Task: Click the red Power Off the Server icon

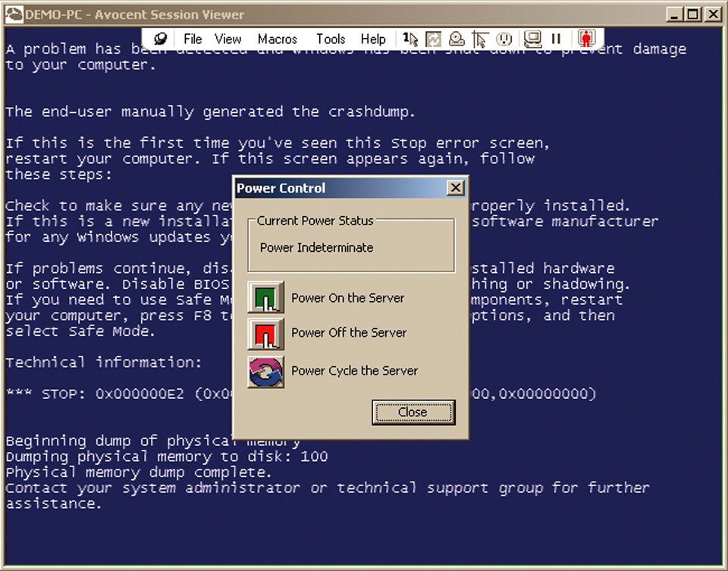Action: tap(266, 334)
